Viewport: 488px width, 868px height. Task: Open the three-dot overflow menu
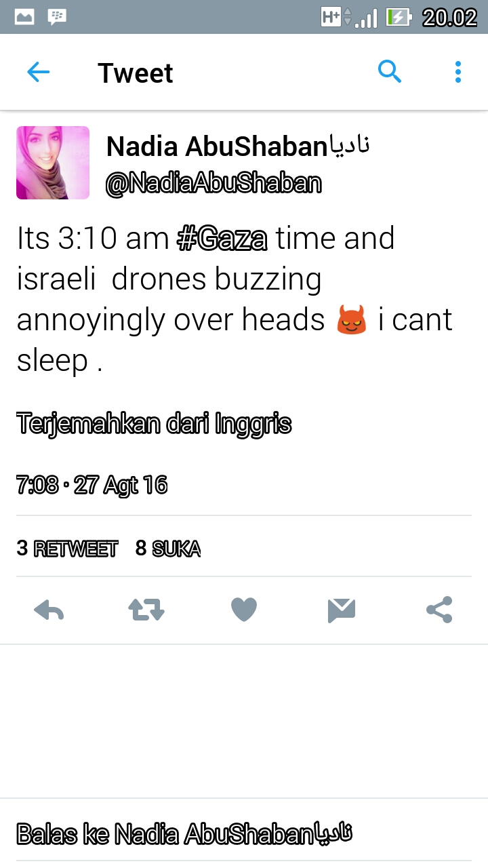pos(458,72)
